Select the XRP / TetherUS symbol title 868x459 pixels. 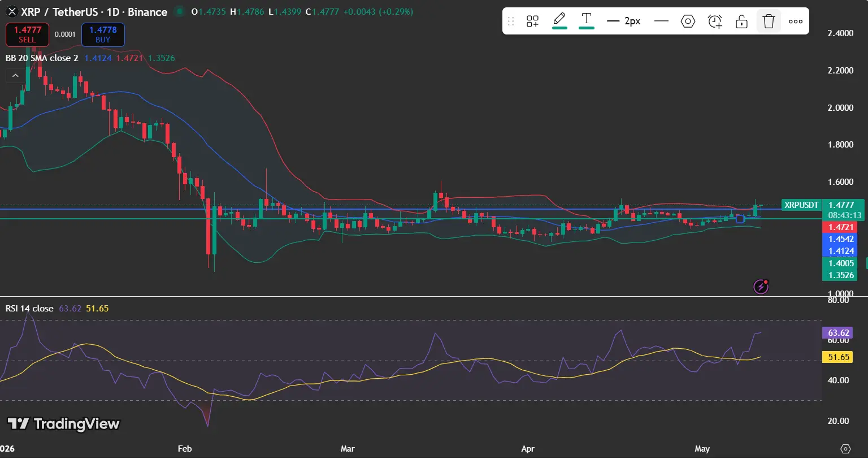(x=94, y=12)
